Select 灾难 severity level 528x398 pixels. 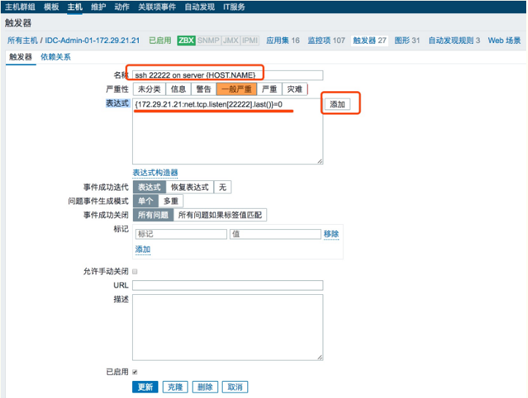295,89
